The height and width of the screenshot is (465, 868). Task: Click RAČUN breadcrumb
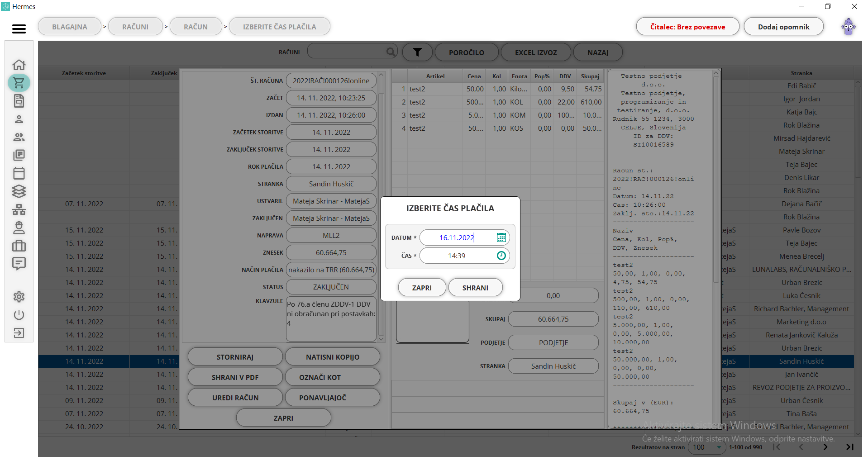coord(196,27)
